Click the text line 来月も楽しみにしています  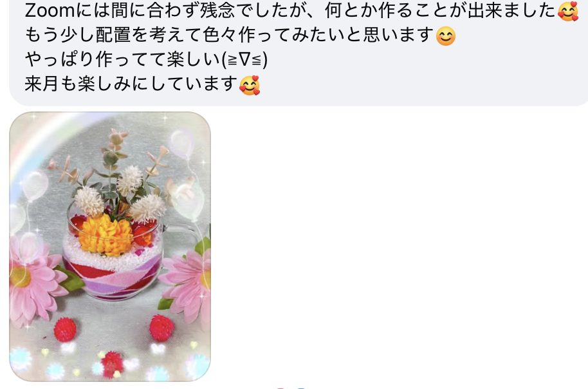point(131,84)
